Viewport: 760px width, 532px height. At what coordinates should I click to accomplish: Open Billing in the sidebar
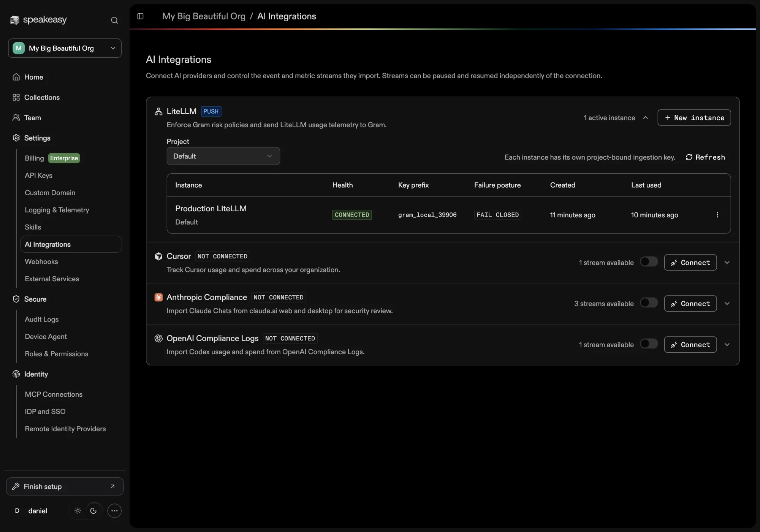pyautogui.click(x=34, y=158)
